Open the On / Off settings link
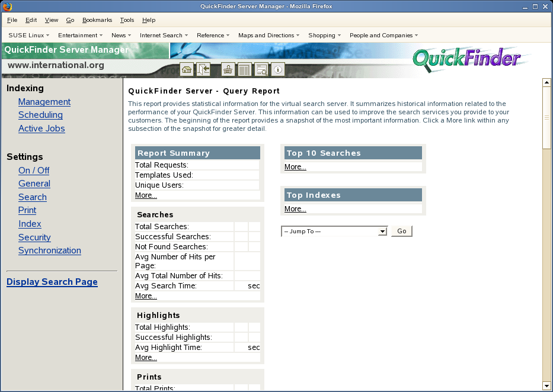The width and height of the screenshot is (553, 392). [x=34, y=171]
